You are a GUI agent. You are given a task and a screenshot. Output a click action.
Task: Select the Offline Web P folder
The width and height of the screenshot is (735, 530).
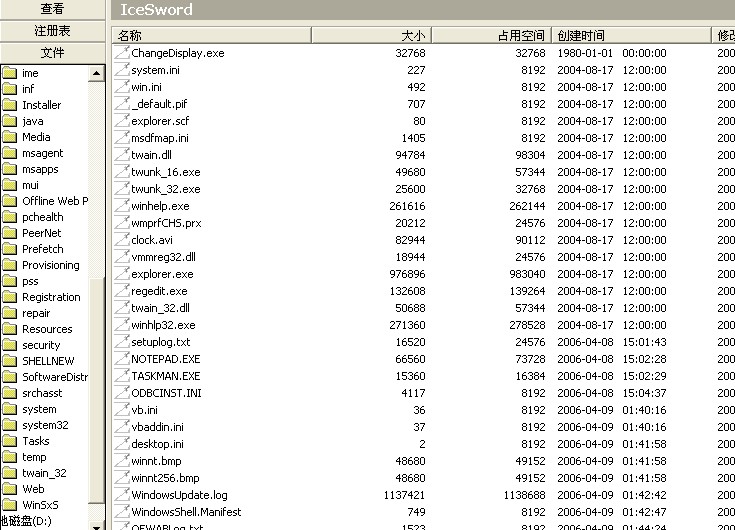click(x=55, y=201)
